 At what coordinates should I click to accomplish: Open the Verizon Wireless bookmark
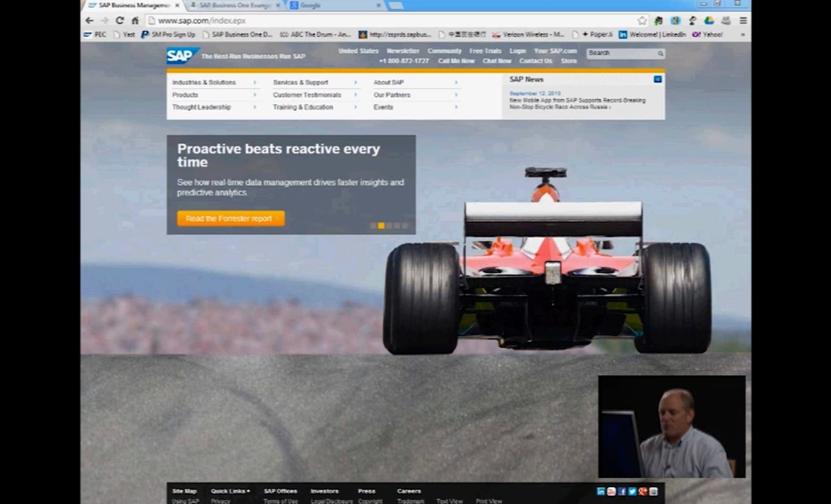(x=528, y=34)
